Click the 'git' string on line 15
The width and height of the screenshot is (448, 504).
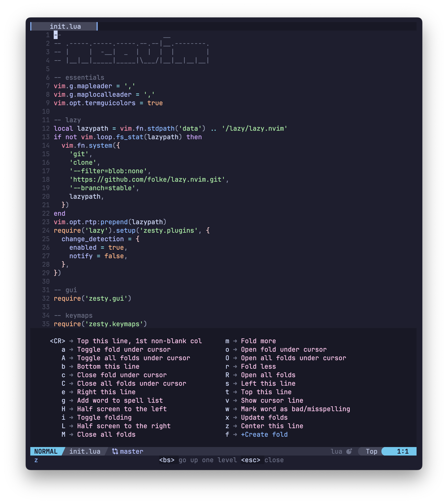79,154
